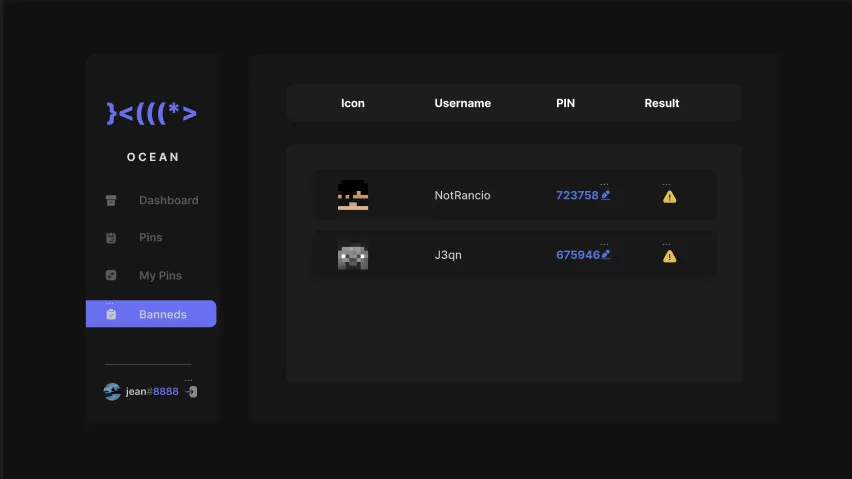Click the Pins sidebar icon
The height and width of the screenshot is (479, 852).
(111, 238)
